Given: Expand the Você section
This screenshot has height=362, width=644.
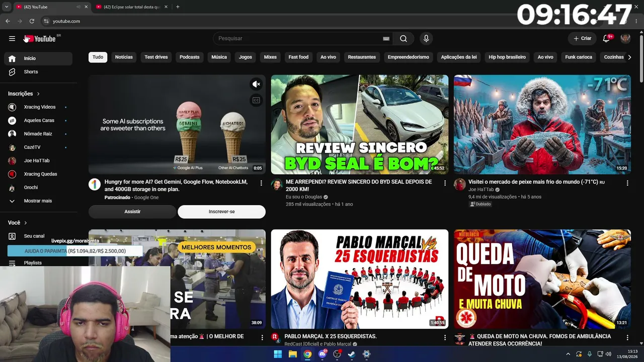Looking at the screenshot, I should [x=18, y=223].
